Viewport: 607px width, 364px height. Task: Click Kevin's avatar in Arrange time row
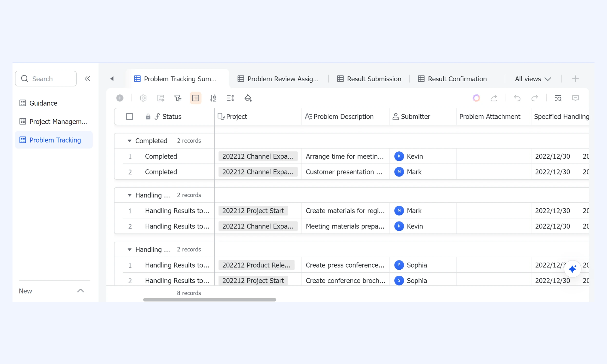pos(399,156)
